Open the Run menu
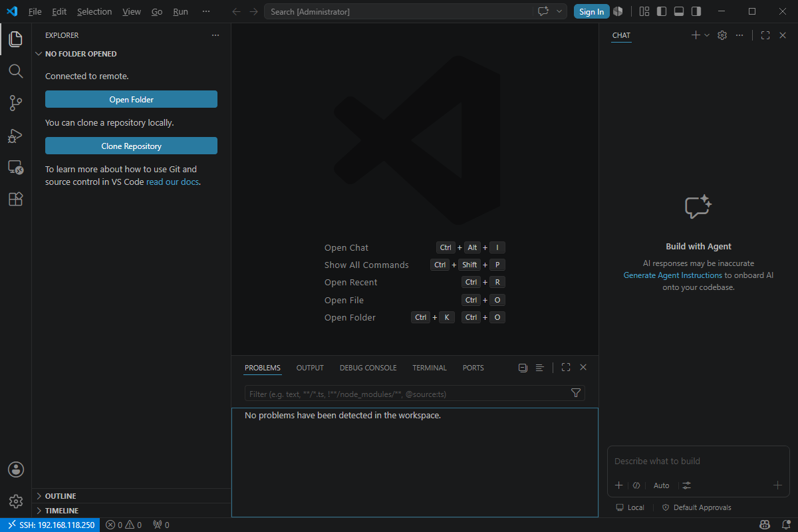The height and width of the screenshot is (532, 798). (180, 11)
